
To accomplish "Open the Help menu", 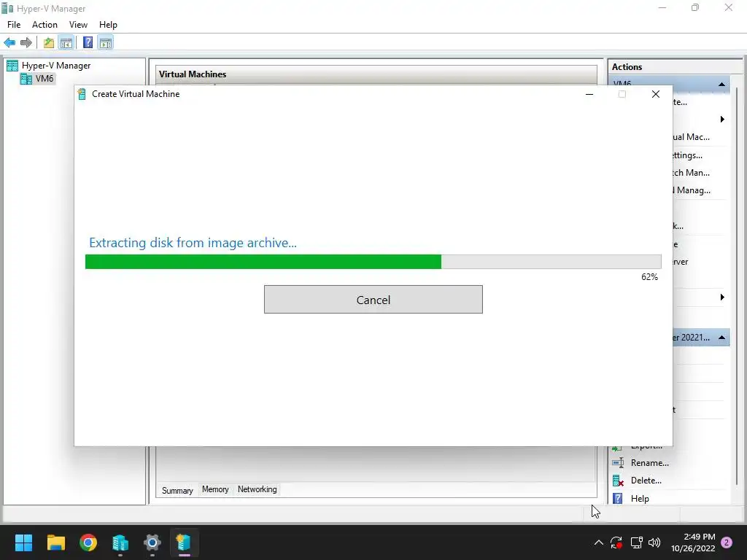I will click(108, 25).
